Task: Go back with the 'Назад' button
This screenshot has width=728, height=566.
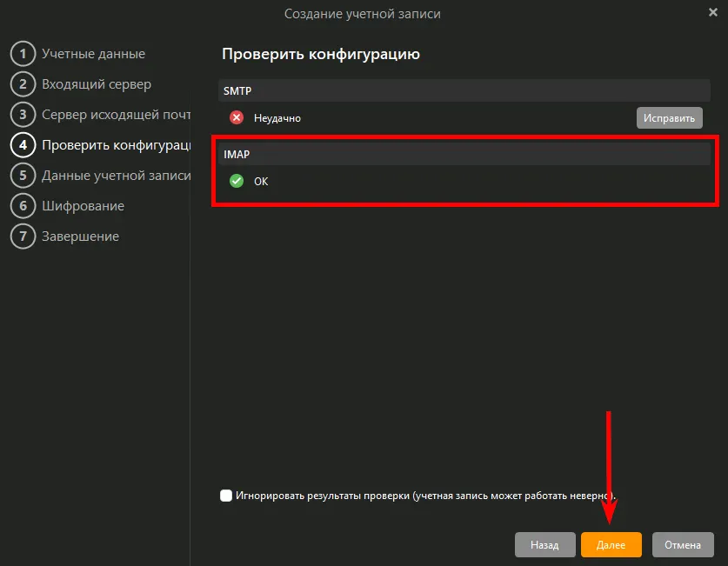Action: tap(544, 545)
